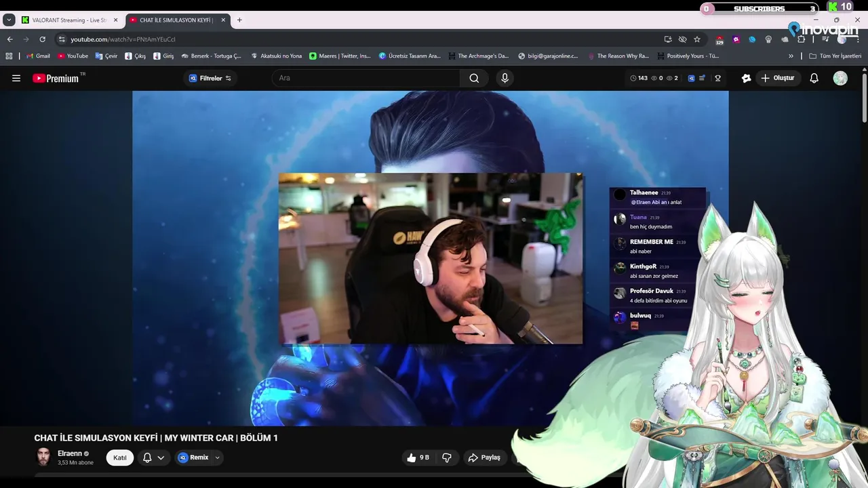The width and height of the screenshot is (868, 488).
Task: Open the YouTube notifications bell
Action: (x=814, y=78)
